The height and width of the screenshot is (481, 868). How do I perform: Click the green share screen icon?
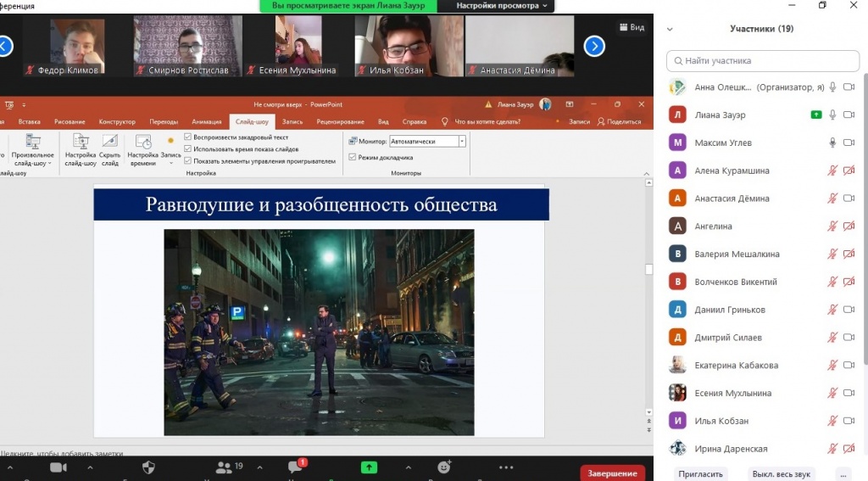[369, 467]
